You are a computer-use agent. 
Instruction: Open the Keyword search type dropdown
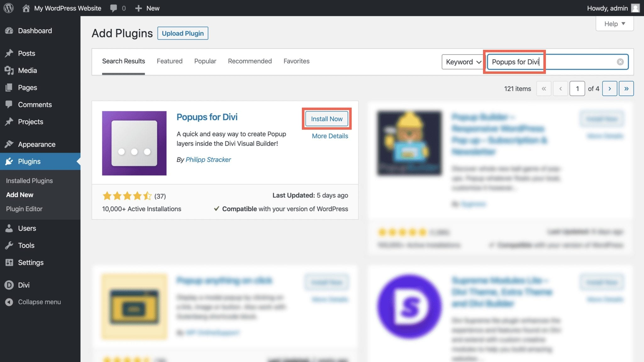click(x=463, y=62)
